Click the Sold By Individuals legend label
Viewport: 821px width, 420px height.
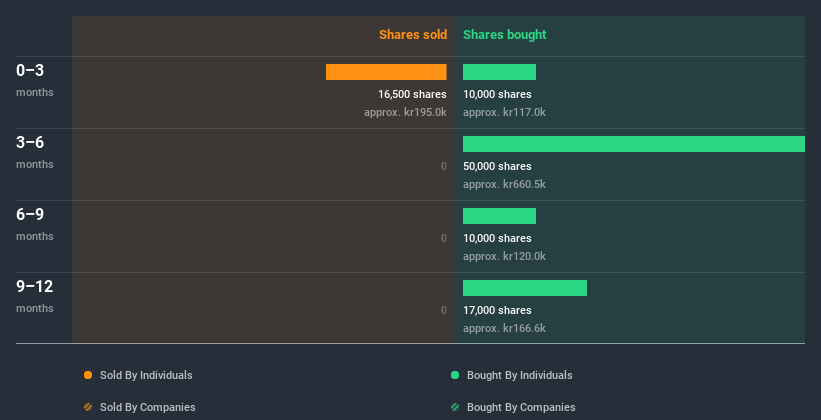(x=146, y=375)
